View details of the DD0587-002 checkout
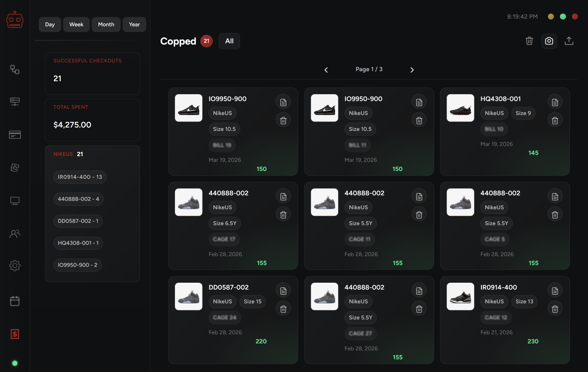588x372 pixels. (x=283, y=291)
